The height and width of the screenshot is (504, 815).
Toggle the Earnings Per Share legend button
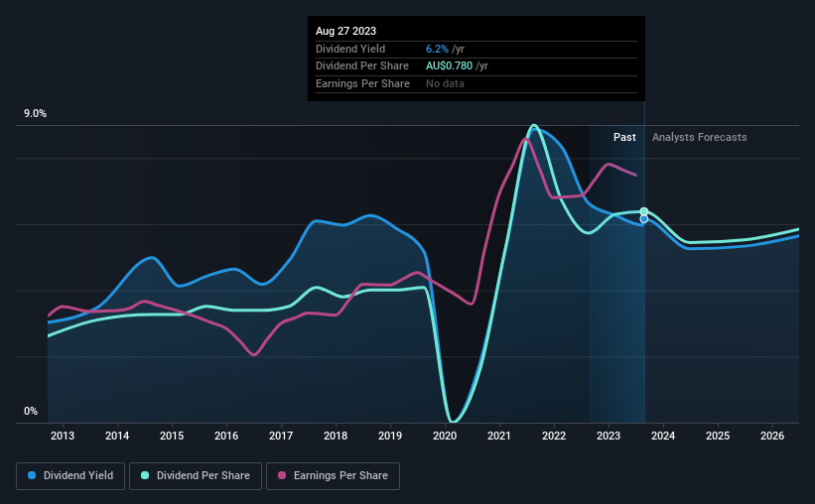pyautogui.click(x=333, y=476)
